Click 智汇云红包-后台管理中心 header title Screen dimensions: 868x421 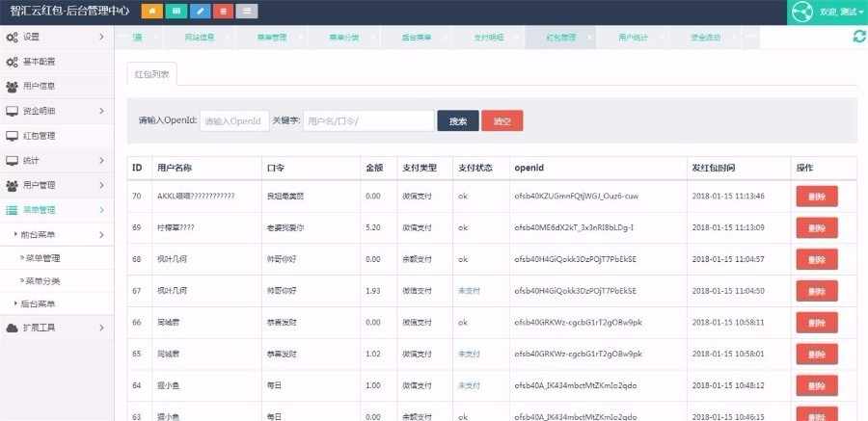(x=69, y=11)
